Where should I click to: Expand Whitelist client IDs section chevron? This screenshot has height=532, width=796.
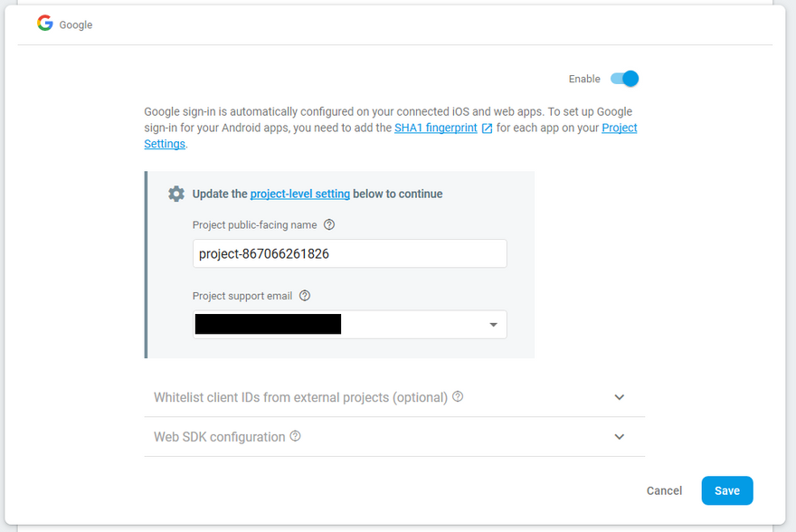coord(620,397)
